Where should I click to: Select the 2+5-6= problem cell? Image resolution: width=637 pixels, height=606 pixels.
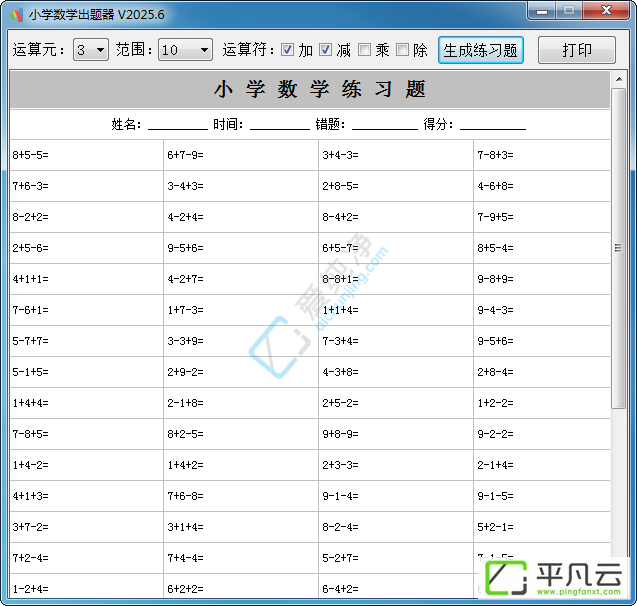(x=87, y=248)
